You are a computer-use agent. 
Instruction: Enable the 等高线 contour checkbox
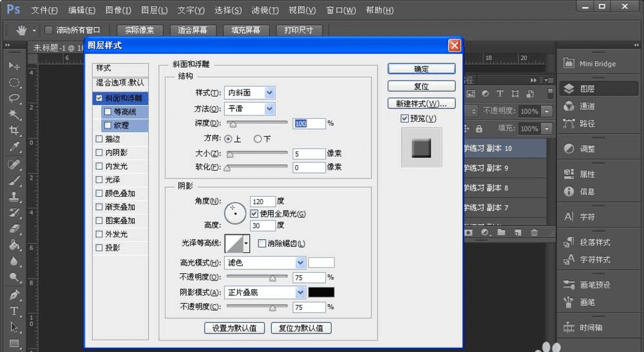108,112
